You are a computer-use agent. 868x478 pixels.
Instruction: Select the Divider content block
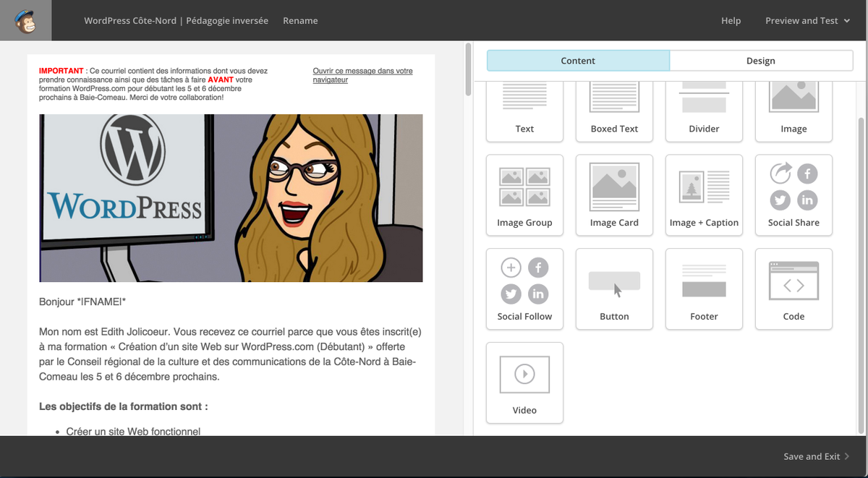(x=704, y=112)
